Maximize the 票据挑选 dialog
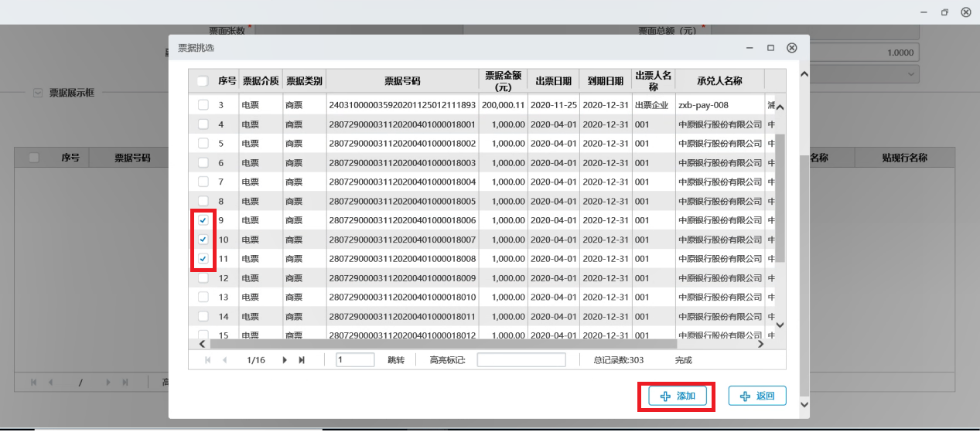Viewport: 980px width, 432px height. coord(770,48)
